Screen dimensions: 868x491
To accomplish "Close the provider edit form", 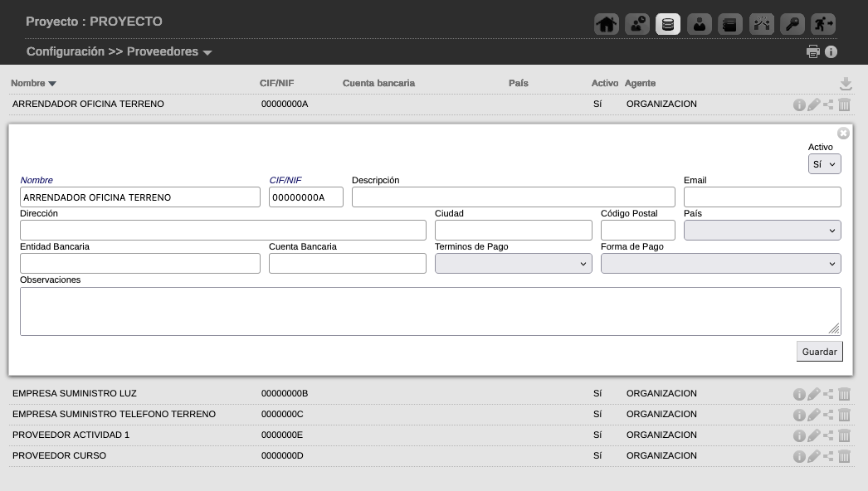I will [x=843, y=134].
